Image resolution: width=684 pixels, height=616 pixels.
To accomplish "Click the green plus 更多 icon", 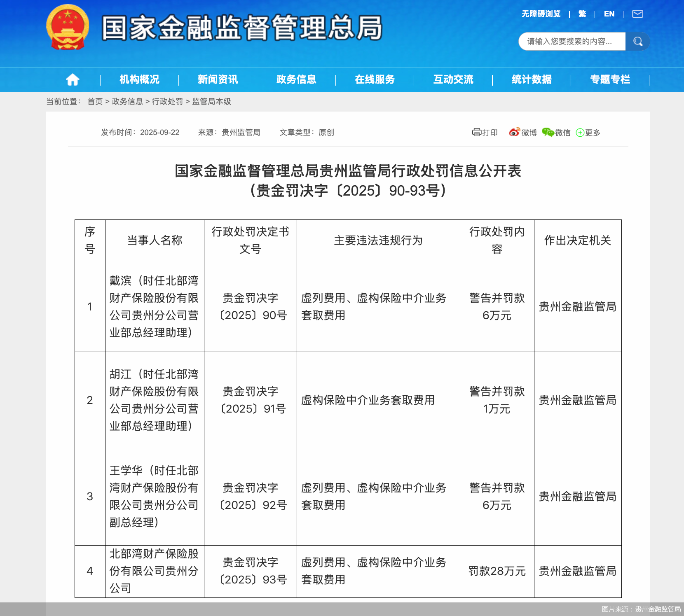I will tap(580, 133).
